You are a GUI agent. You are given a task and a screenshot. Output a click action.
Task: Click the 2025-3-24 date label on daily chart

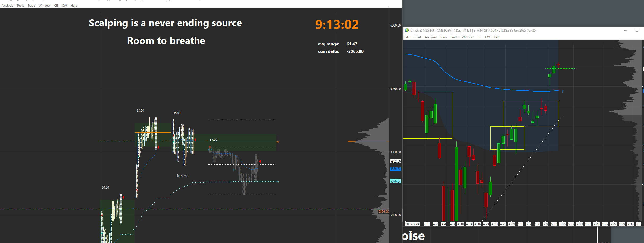[412, 224]
